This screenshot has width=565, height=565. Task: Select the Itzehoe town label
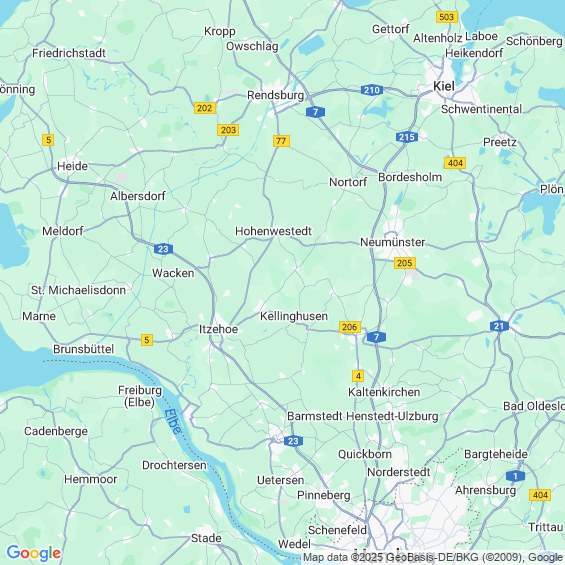click(218, 329)
